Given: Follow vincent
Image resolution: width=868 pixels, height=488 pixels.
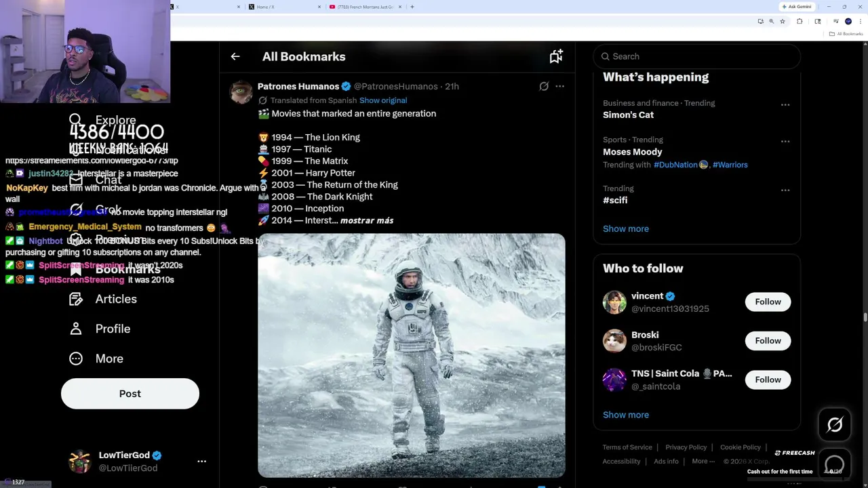Looking at the screenshot, I should pos(768,302).
